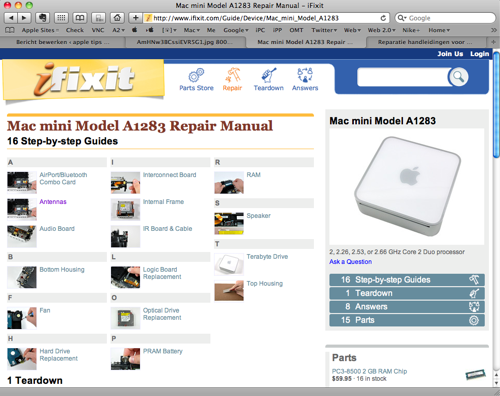Click into the iFixit search field
The image size is (500, 396).
403,77
